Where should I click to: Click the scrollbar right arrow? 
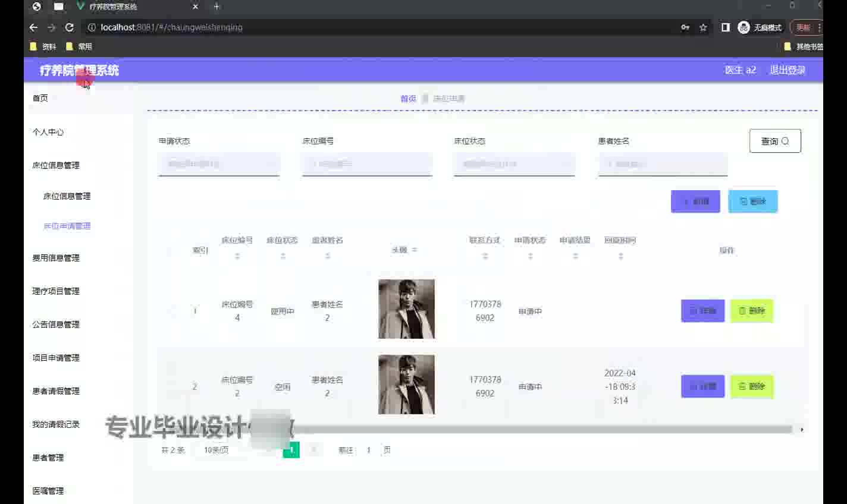click(x=802, y=429)
